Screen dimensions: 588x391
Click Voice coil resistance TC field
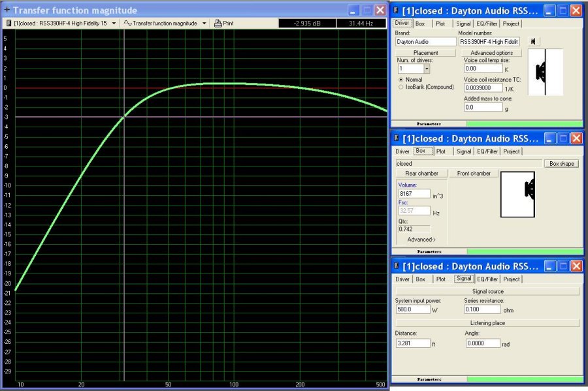(483, 88)
